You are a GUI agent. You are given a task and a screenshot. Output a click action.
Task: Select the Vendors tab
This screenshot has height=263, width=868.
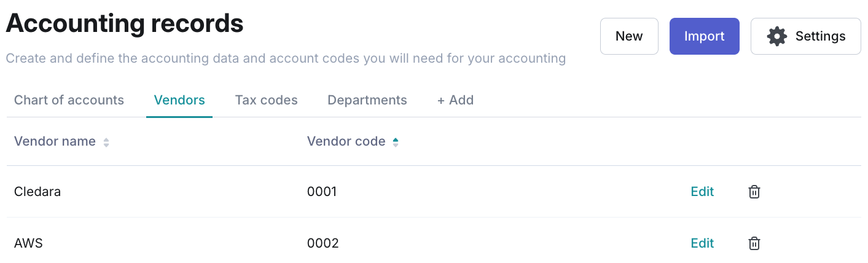(x=179, y=100)
